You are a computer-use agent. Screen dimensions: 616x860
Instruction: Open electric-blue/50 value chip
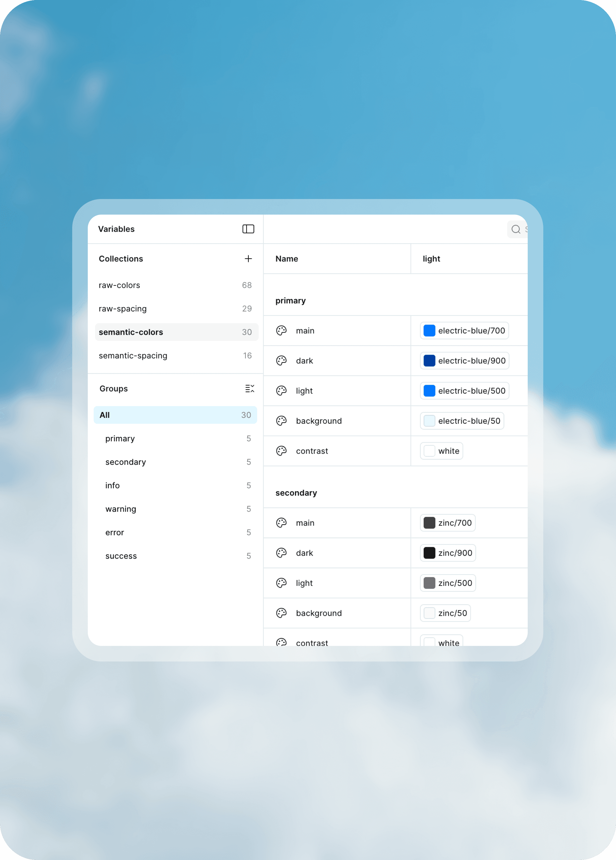pos(462,421)
